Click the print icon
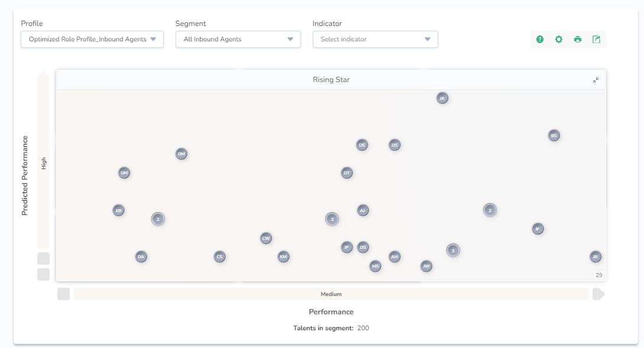 (578, 40)
